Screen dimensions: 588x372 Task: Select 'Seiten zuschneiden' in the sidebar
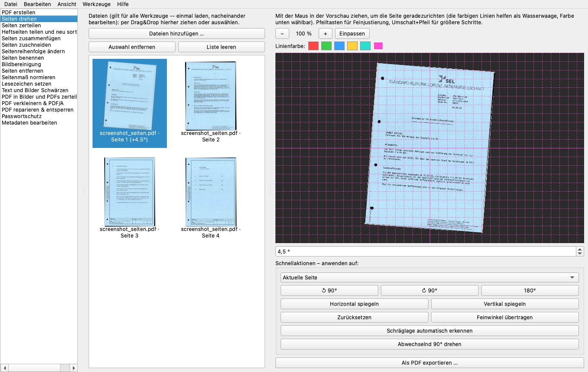click(x=39, y=45)
